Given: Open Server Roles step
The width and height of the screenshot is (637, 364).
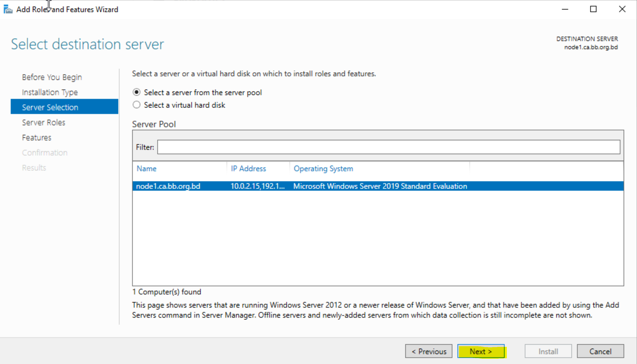Looking at the screenshot, I should pyautogui.click(x=43, y=123).
